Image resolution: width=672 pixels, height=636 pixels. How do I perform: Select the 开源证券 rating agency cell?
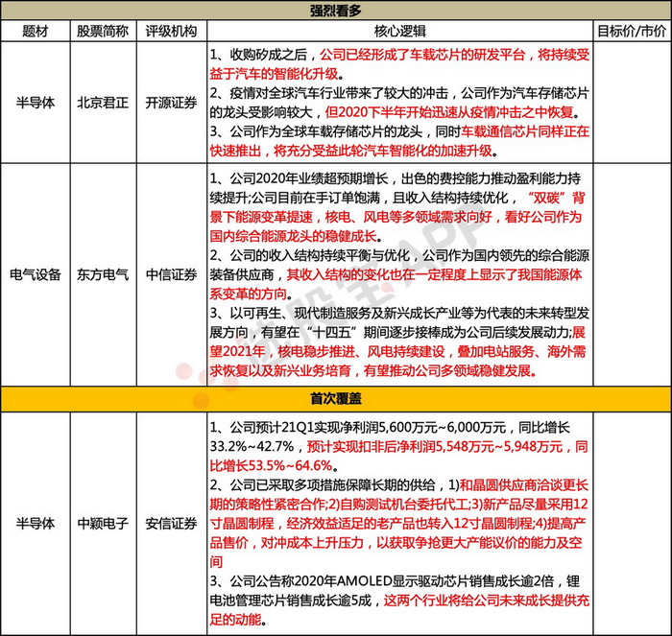[x=171, y=103]
